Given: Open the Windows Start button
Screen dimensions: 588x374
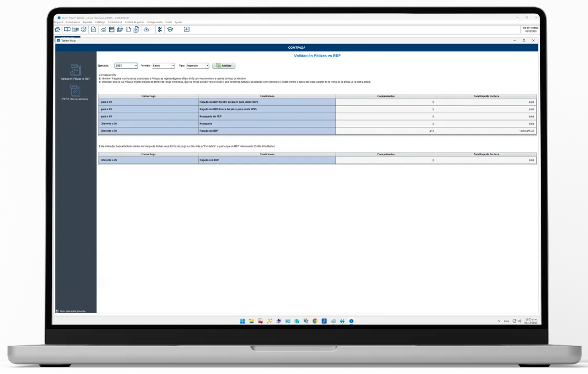Looking at the screenshot, I should click(242, 321).
